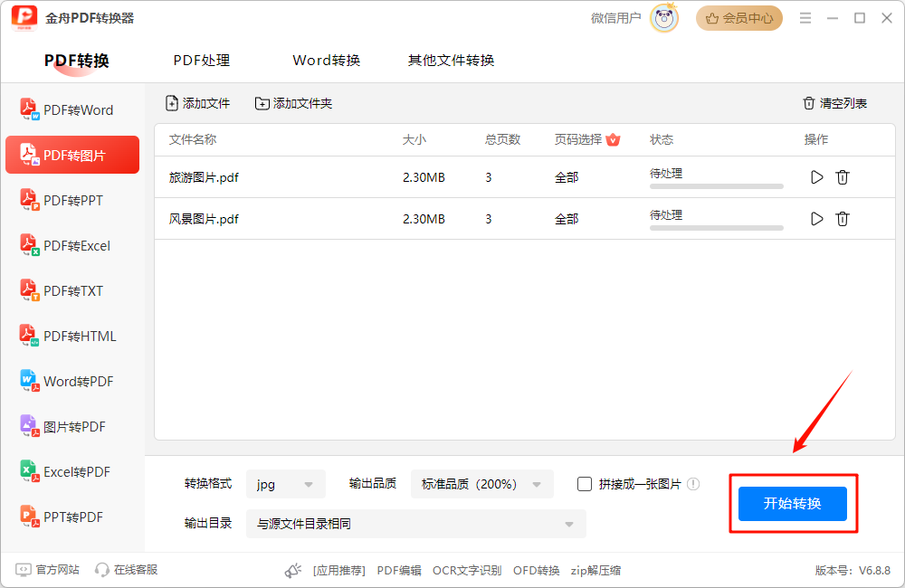Viewport: 905px width, 588px height.
Task: Select PPT转PDF in the sidebar
Action: tap(72, 517)
